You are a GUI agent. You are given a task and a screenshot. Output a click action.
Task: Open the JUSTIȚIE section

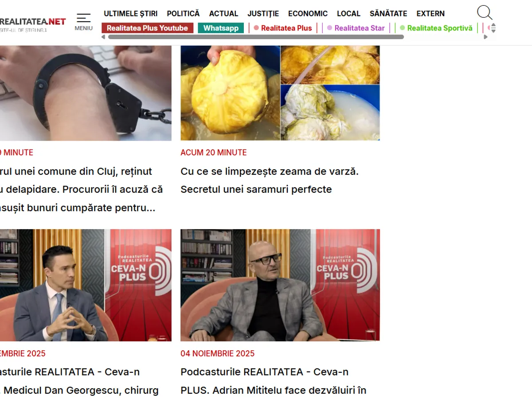pyautogui.click(x=263, y=13)
